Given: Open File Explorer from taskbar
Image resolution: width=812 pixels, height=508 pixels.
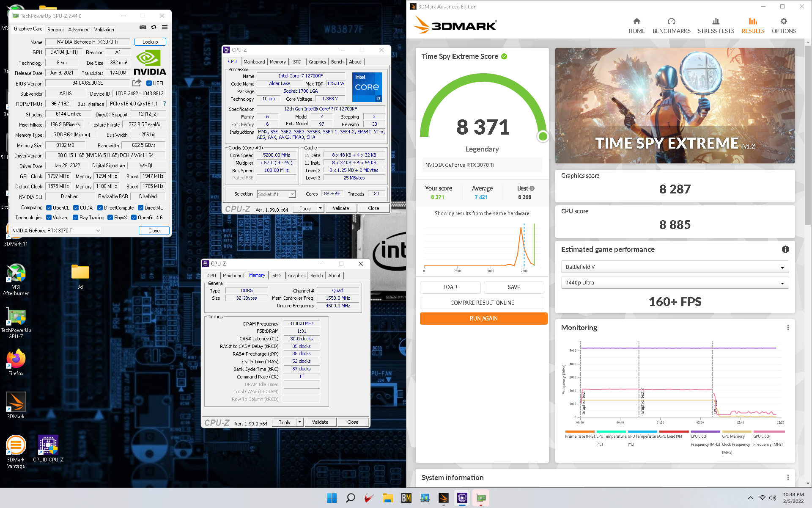Looking at the screenshot, I should tap(388, 498).
